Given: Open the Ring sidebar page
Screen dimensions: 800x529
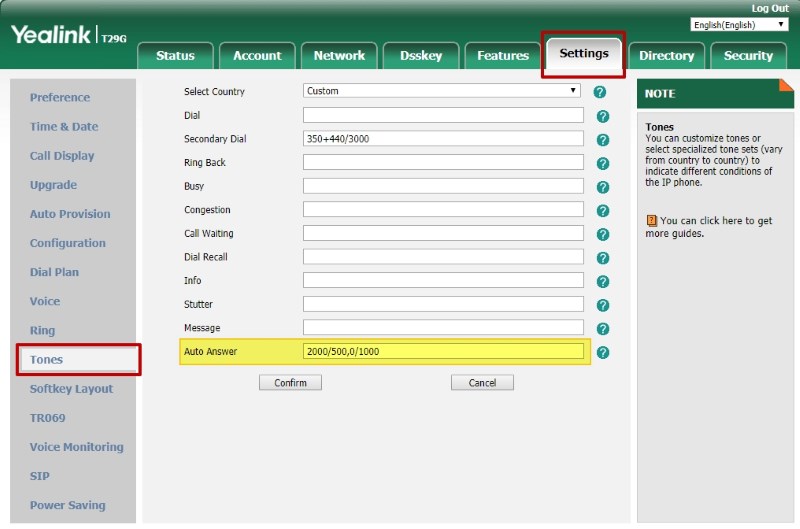Looking at the screenshot, I should coord(42,330).
